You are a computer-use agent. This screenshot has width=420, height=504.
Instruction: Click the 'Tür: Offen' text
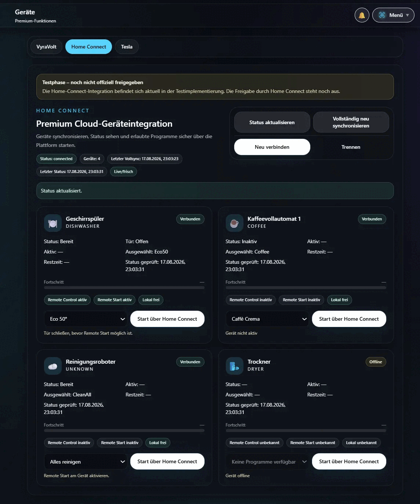point(137,241)
